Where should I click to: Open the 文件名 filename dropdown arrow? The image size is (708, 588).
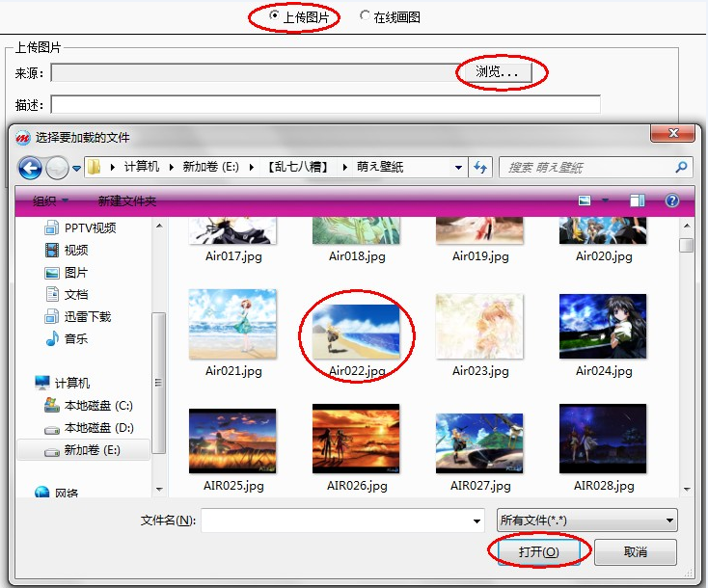pos(477,521)
